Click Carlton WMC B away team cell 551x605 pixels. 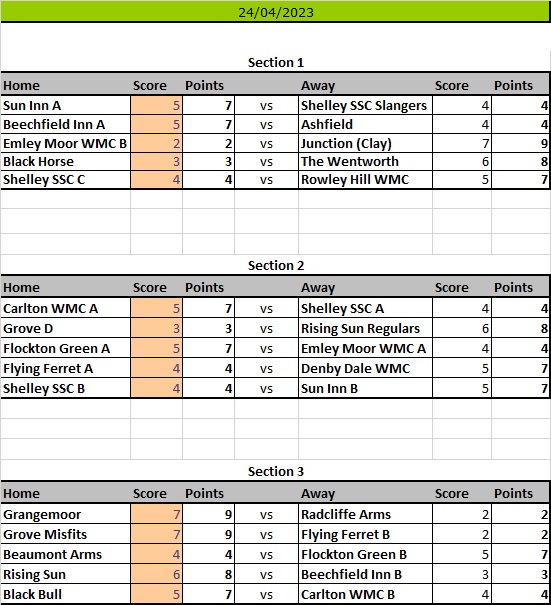[365, 594]
